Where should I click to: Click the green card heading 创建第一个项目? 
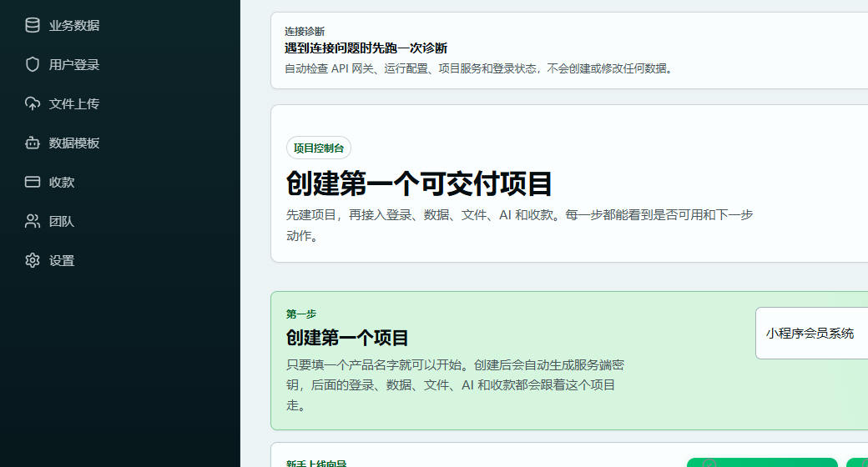347,338
